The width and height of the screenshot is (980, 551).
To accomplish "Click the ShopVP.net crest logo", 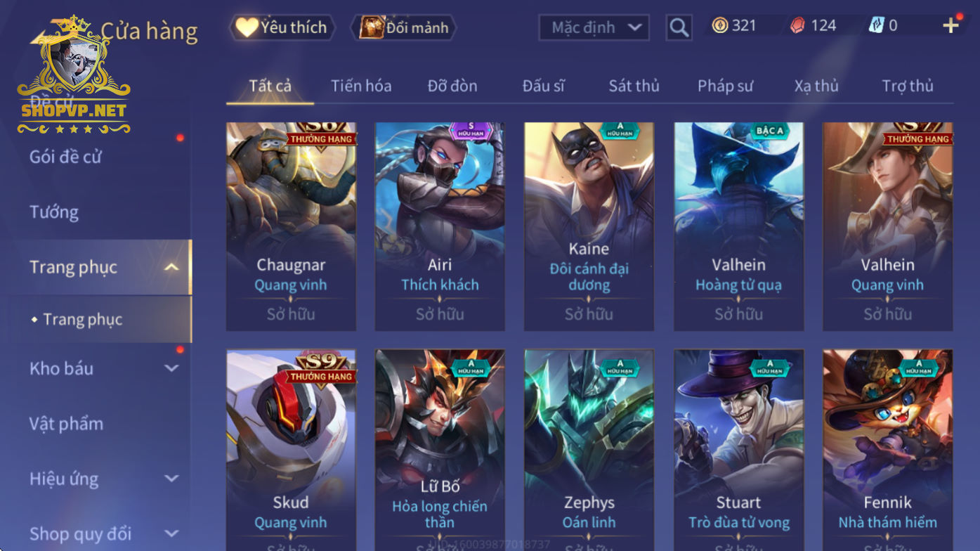I will (74, 75).
